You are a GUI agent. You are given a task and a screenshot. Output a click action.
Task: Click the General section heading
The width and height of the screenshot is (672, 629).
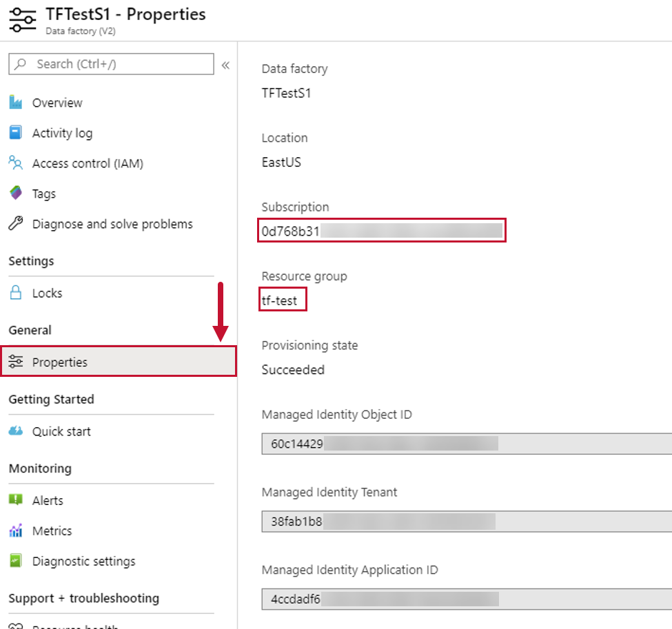click(x=30, y=330)
